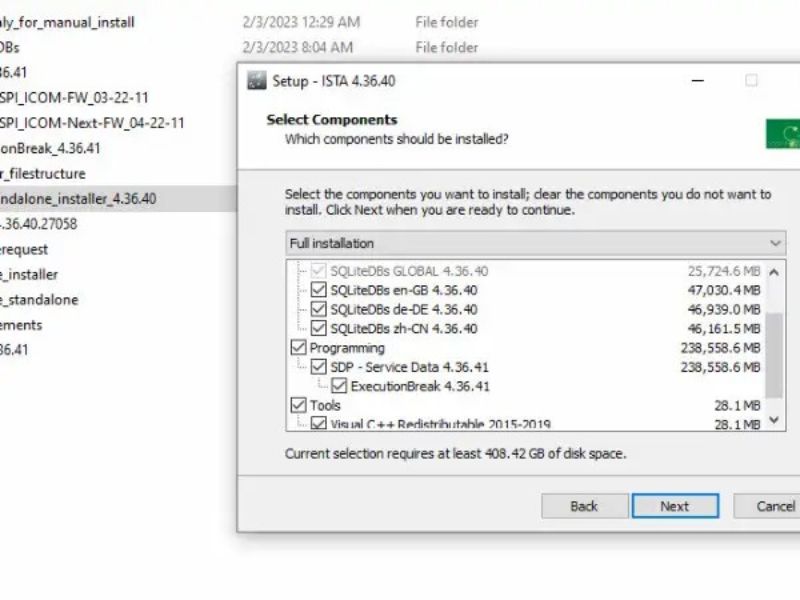Uncheck SQLiteDBs en-GB 4.36.40 component

pyautogui.click(x=319, y=290)
